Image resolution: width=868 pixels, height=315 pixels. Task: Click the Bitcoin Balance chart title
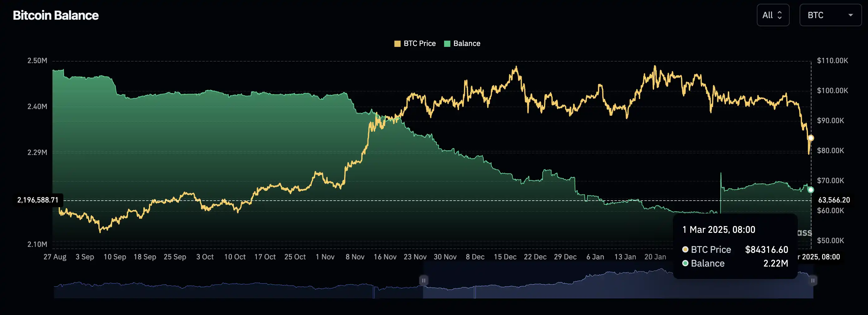coord(56,16)
